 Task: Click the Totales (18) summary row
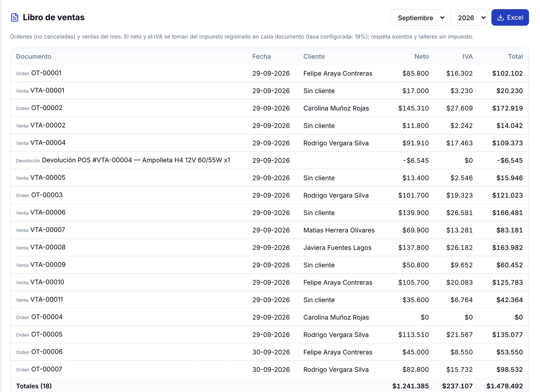269,386
